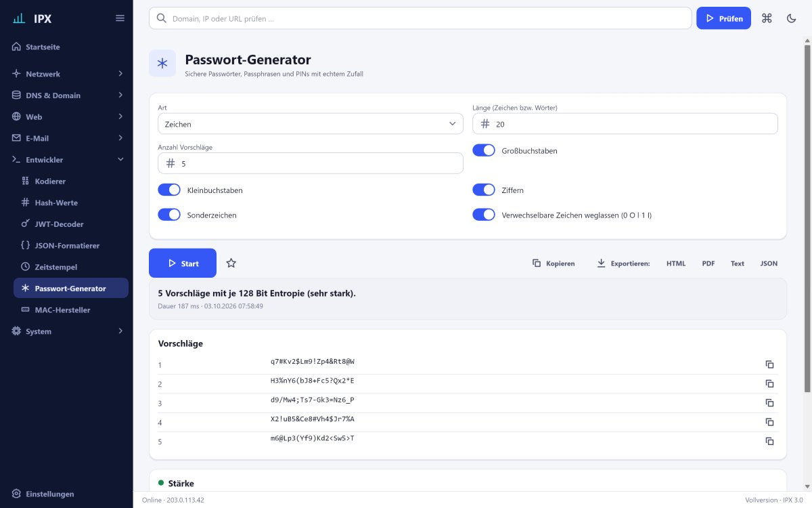The image size is (812, 508).
Task: Click the search magnifier icon
Action: pos(161,18)
